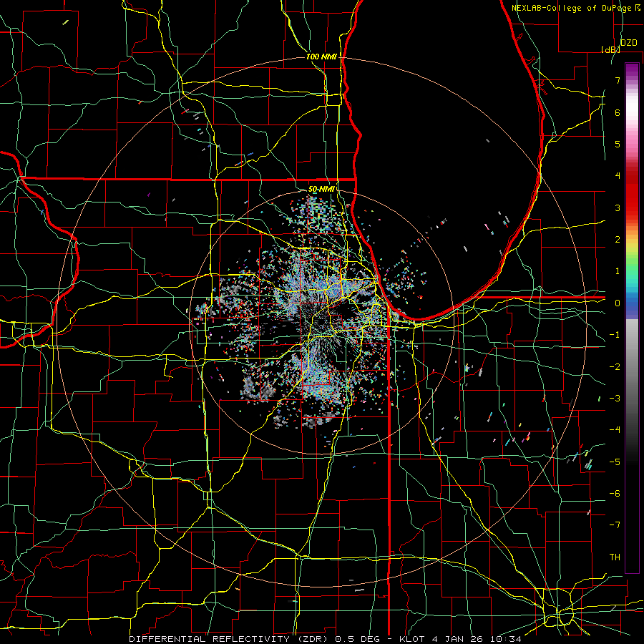This screenshot has height=644, width=644.
Task: Click the [dB] unit label
Action: (610, 49)
